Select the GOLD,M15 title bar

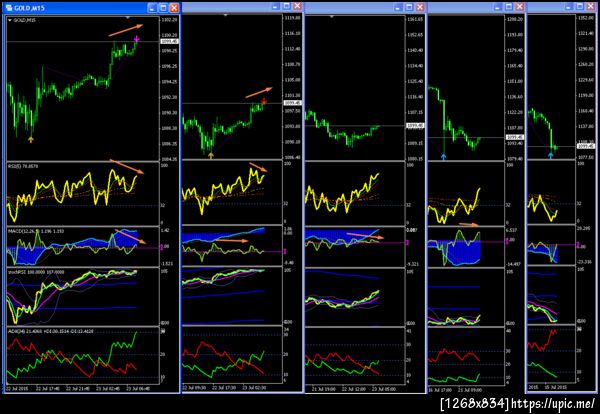point(91,8)
